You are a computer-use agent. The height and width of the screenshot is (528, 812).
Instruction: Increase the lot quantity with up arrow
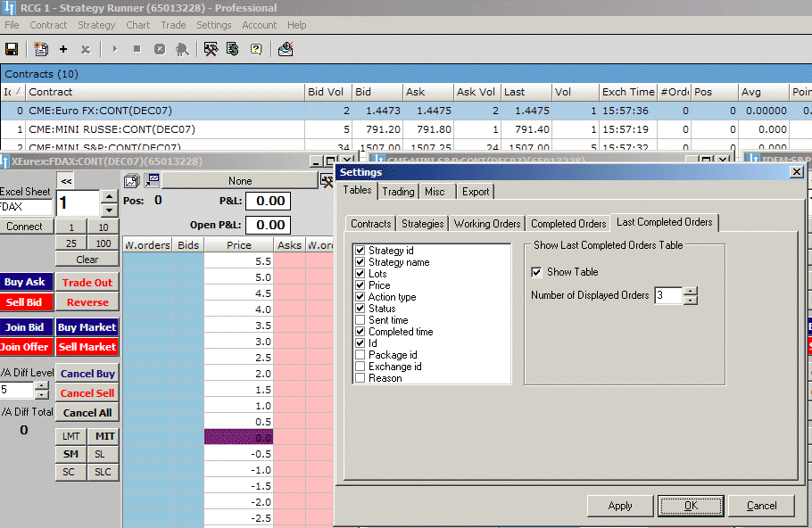(x=109, y=197)
